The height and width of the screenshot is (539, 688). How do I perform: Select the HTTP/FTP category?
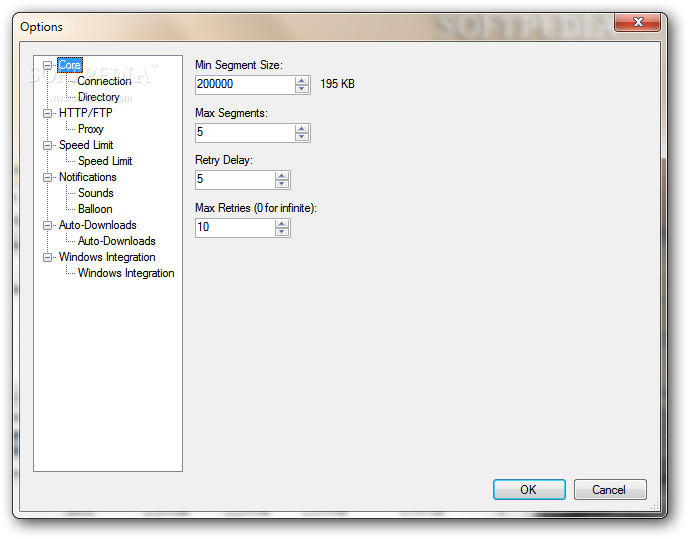click(x=86, y=113)
